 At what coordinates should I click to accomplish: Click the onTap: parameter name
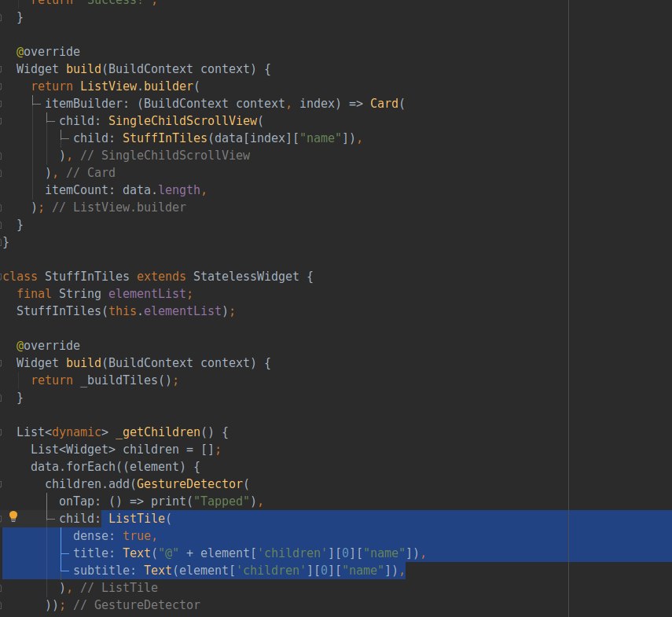pos(79,501)
